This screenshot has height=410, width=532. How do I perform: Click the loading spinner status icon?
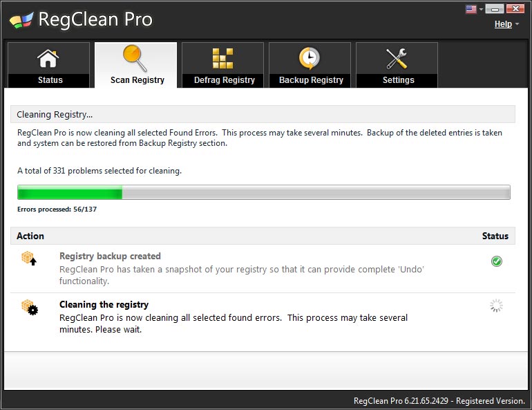pyautogui.click(x=496, y=306)
